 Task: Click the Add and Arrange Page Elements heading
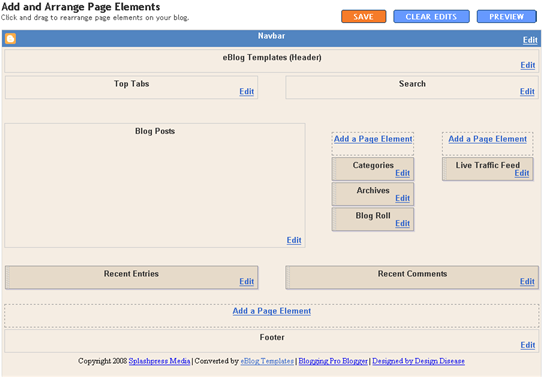[81, 7]
